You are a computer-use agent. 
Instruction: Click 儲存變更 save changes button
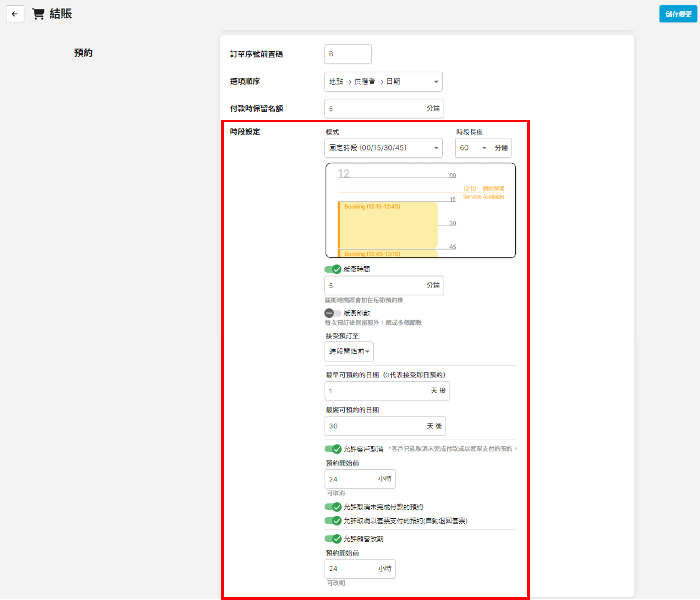(678, 14)
